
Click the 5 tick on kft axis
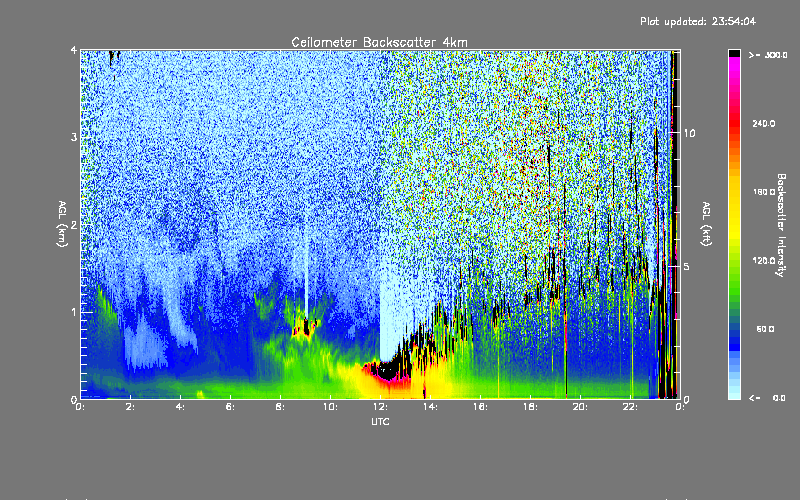687,267
